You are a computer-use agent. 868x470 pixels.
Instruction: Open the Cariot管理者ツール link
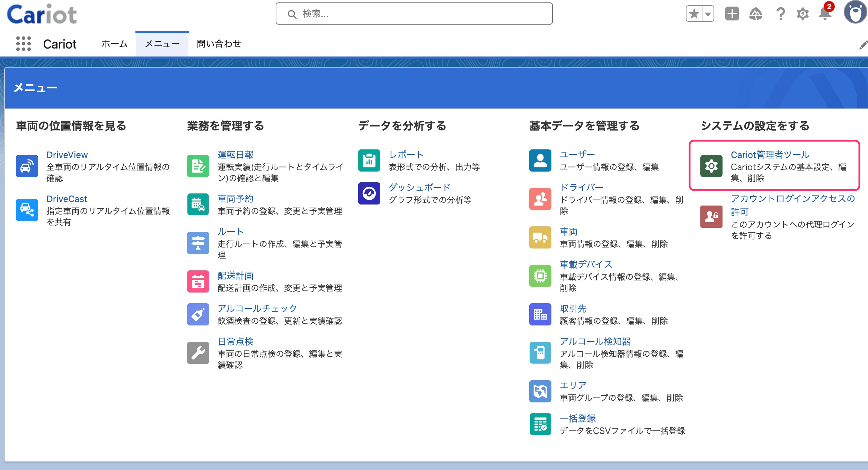pyautogui.click(x=770, y=155)
